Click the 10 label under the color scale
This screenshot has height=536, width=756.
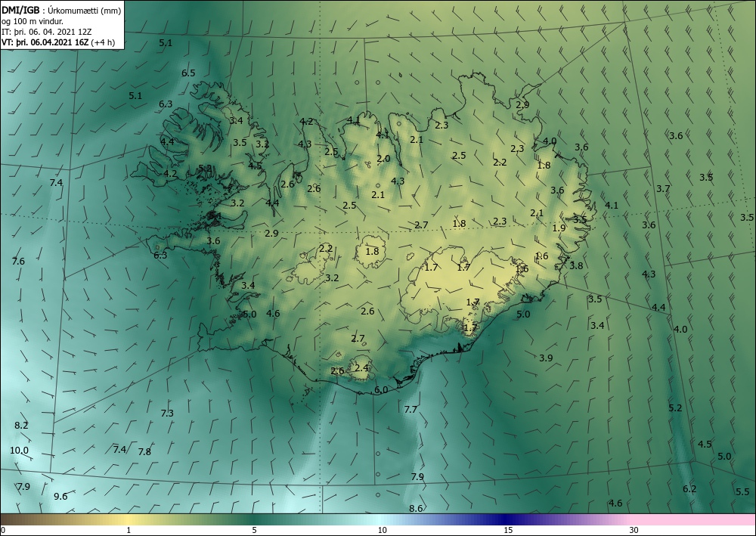point(382,530)
